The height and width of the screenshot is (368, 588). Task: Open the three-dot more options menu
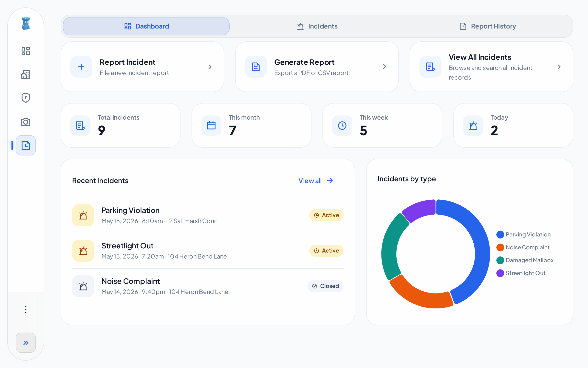[26, 310]
